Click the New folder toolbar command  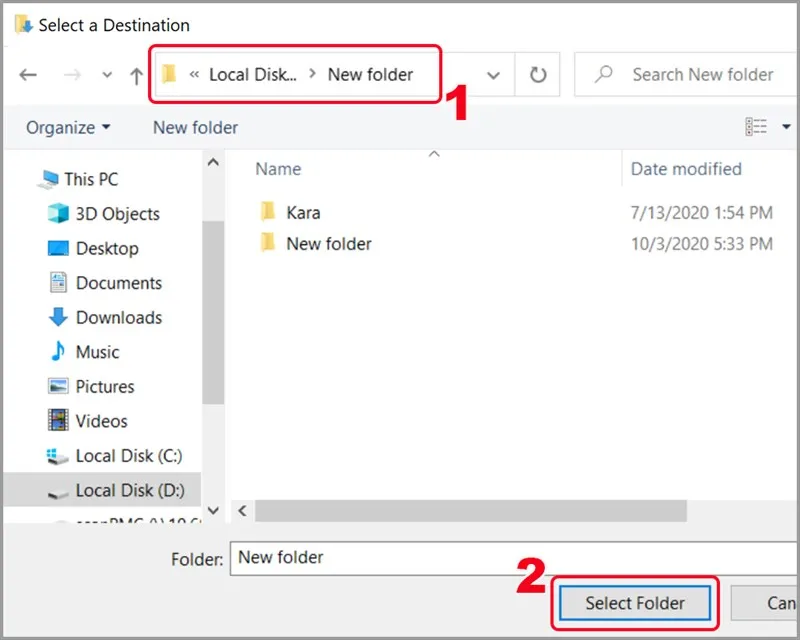(195, 127)
